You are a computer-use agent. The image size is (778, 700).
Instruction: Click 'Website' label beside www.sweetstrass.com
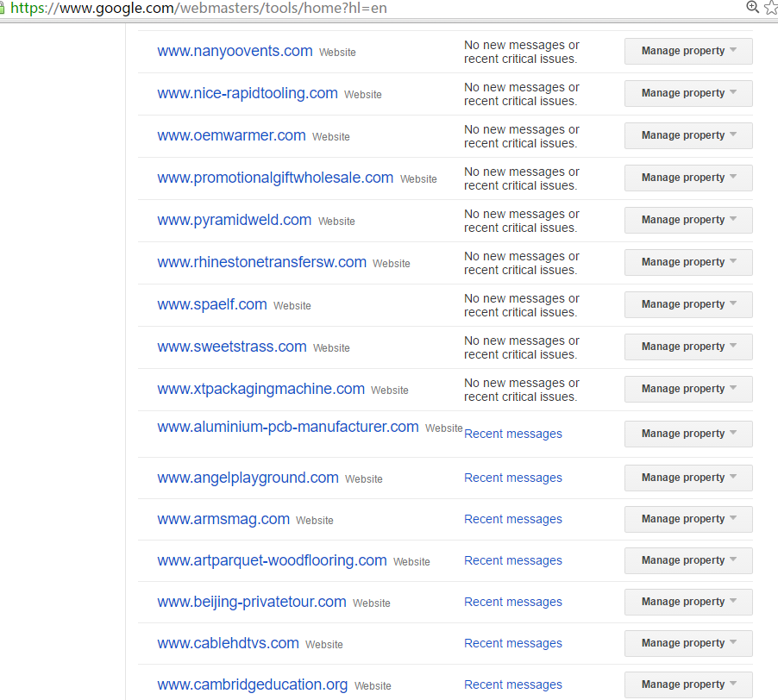331,348
